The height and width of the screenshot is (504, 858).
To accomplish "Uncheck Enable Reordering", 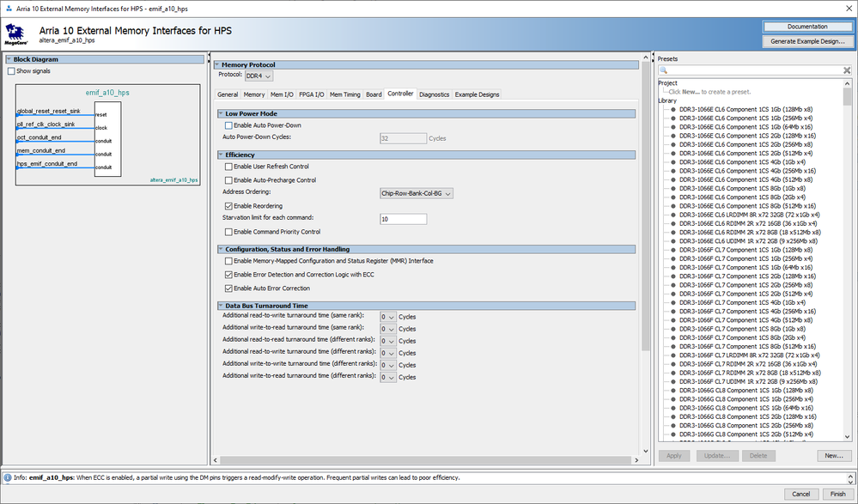I will click(x=228, y=206).
